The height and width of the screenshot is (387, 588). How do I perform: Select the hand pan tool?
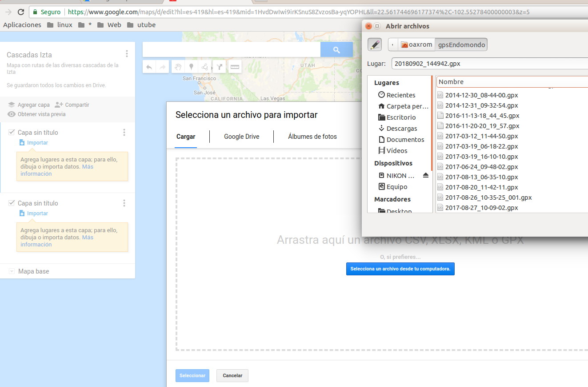177,67
